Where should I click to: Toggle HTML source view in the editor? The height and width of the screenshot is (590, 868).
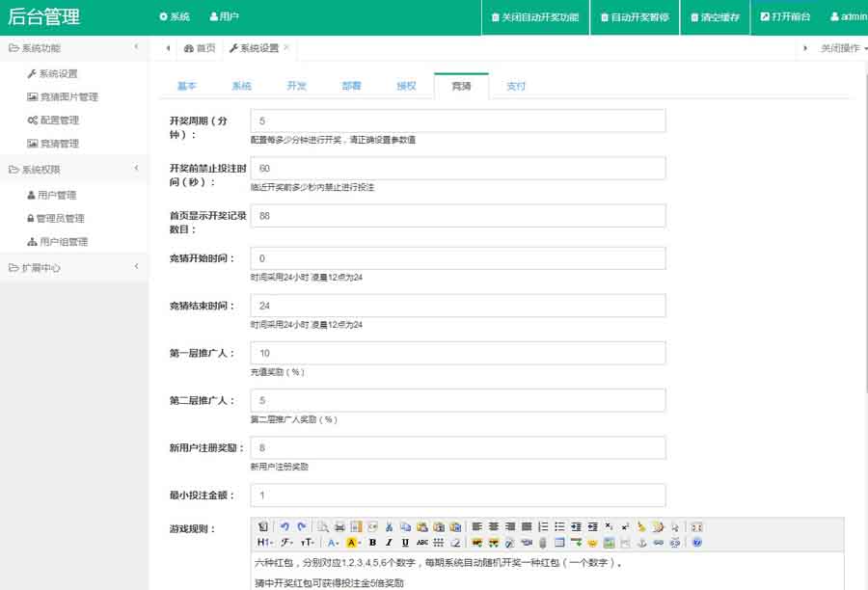click(263, 526)
